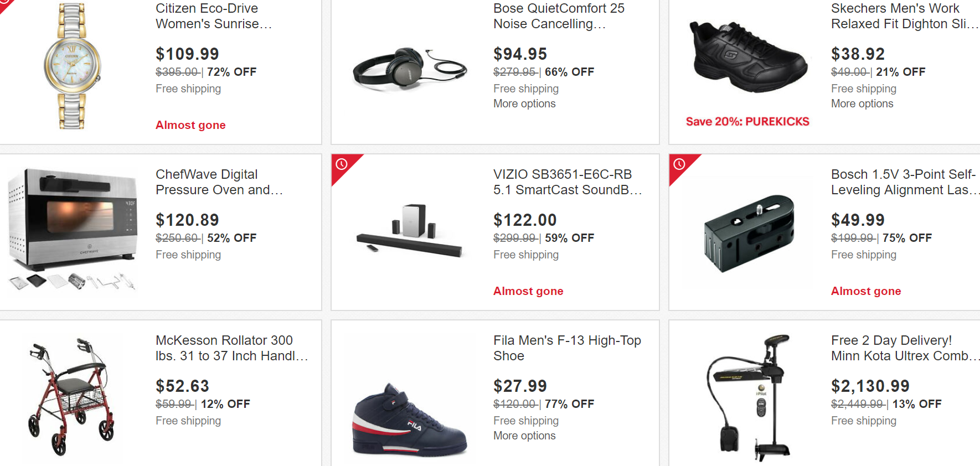Image resolution: width=980 pixels, height=466 pixels.
Task: Open ChefWave Digital Pressure Oven listing
Action: coord(219,182)
